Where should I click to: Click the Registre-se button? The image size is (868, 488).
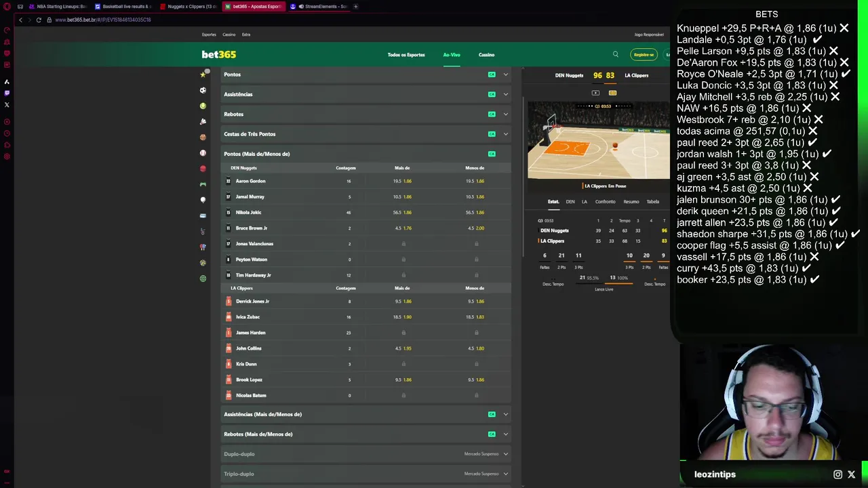click(644, 55)
